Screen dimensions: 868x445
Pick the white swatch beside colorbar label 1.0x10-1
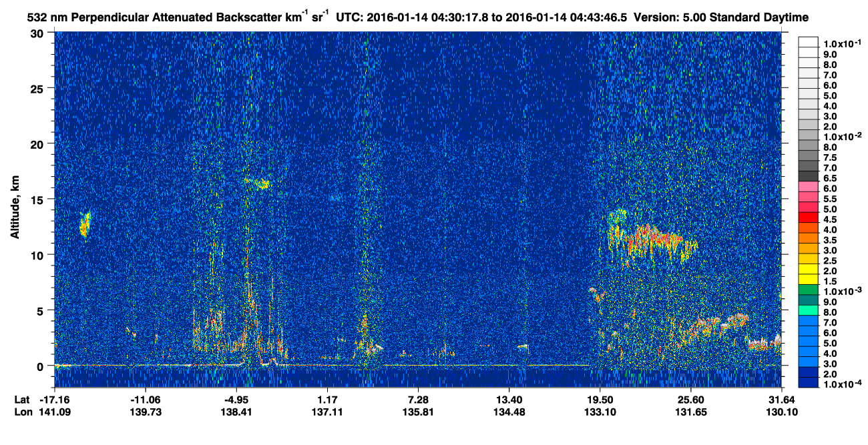pyautogui.click(x=808, y=42)
